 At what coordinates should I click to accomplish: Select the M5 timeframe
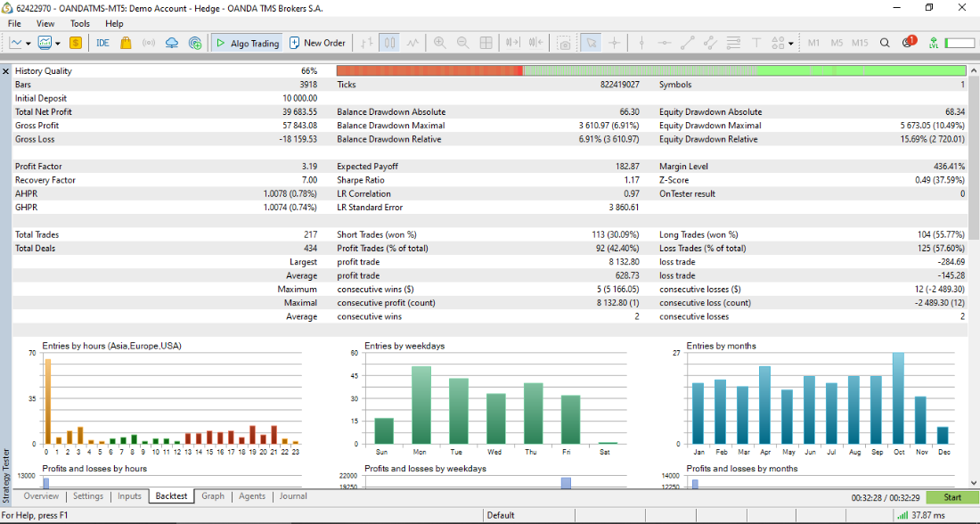coord(837,43)
